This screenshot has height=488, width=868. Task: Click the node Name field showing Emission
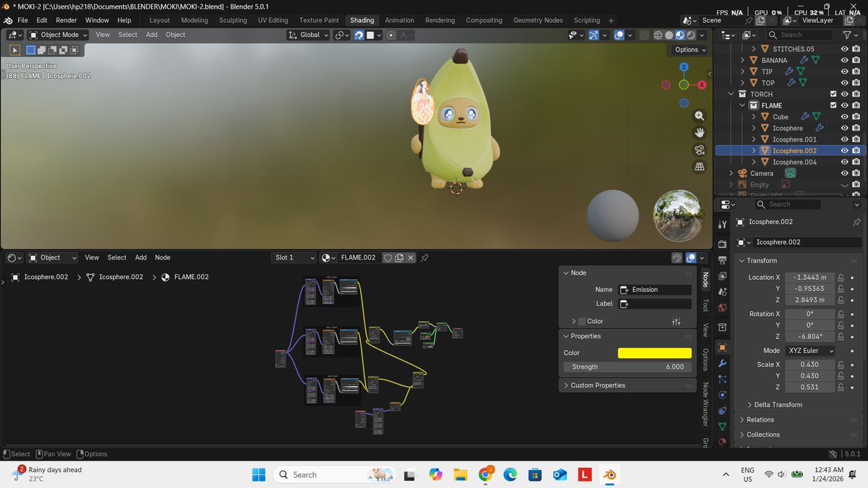655,289
